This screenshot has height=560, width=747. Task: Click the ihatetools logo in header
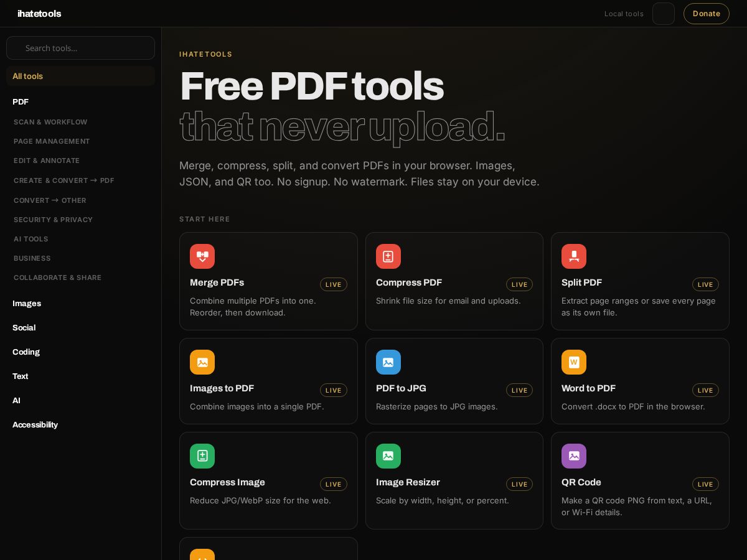pyautogui.click(x=39, y=14)
